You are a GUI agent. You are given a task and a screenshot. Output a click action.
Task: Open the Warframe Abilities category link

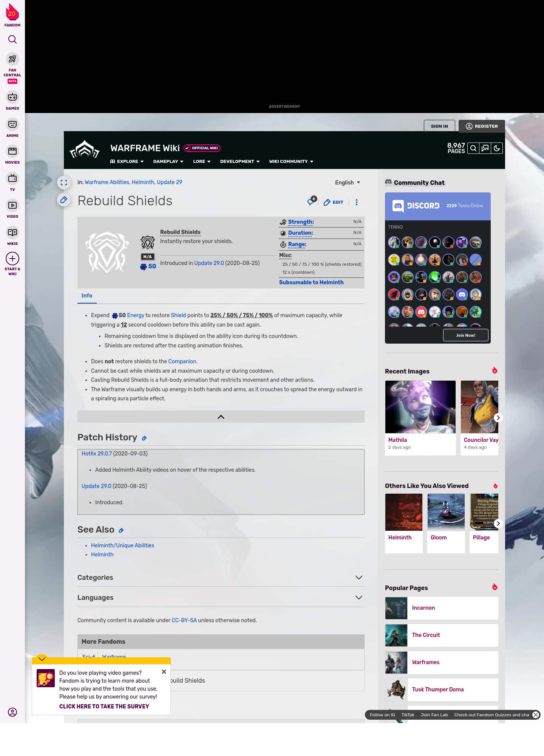(107, 182)
